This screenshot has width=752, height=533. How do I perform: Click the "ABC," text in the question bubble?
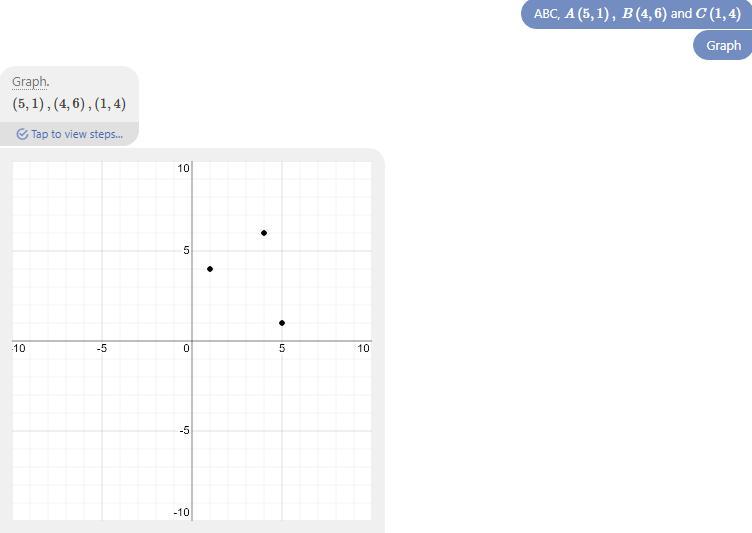pyautogui.click(x=546, y=14)
